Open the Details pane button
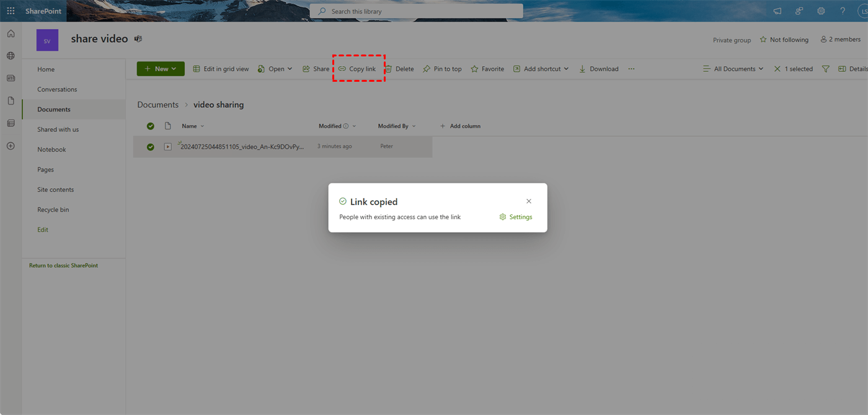Image resolution: width=868 pixels, height=415 pixels. (853, 69)
